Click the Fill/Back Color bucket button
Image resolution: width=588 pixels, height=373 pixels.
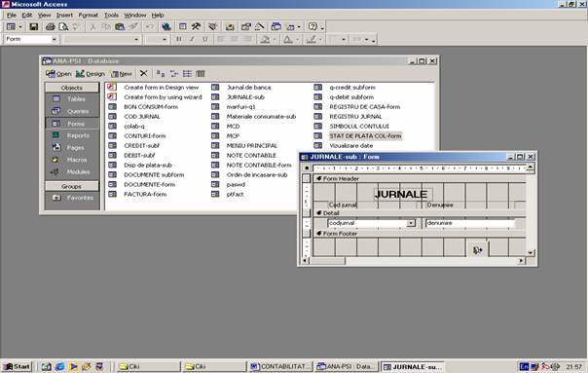pyautogui.click(x=265, y=39)
